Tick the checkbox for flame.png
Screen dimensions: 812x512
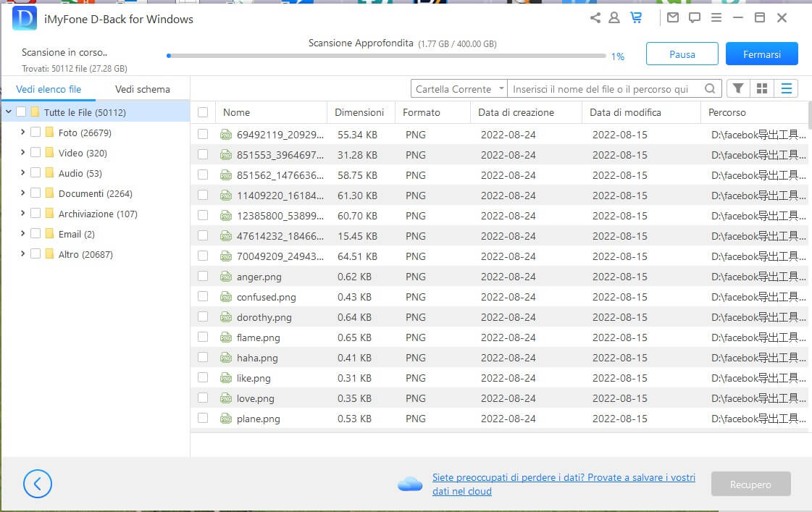point(203,337)
